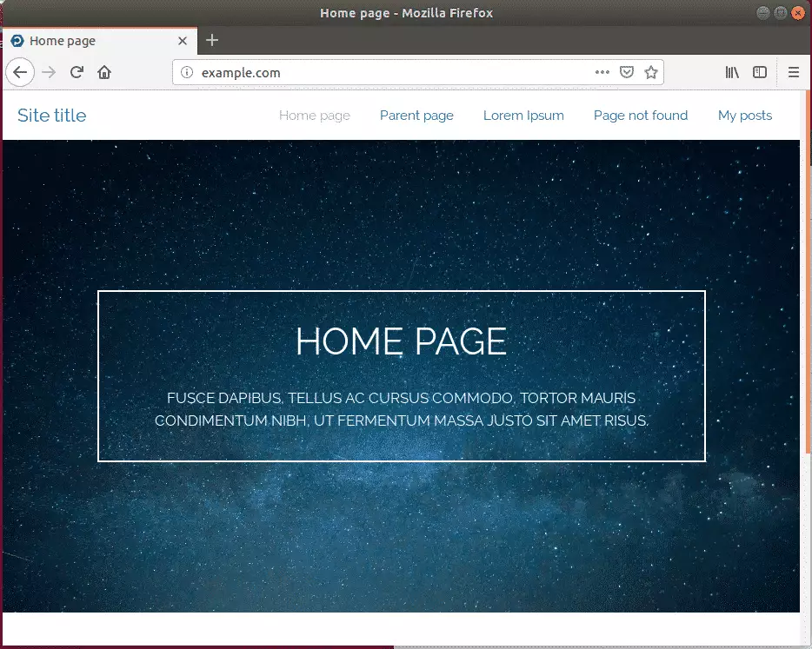Open the Home page menu item

click(315, 116)
